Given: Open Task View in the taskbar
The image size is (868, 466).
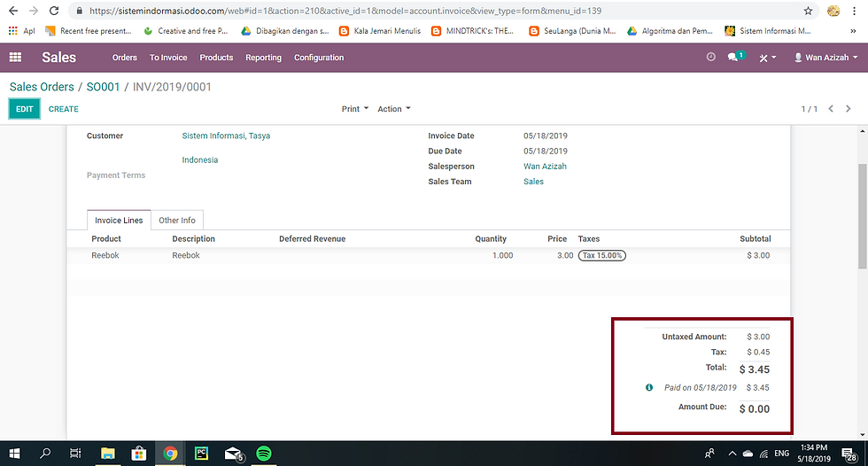Looking at the screenshot, I should click(x=75, y=454).
